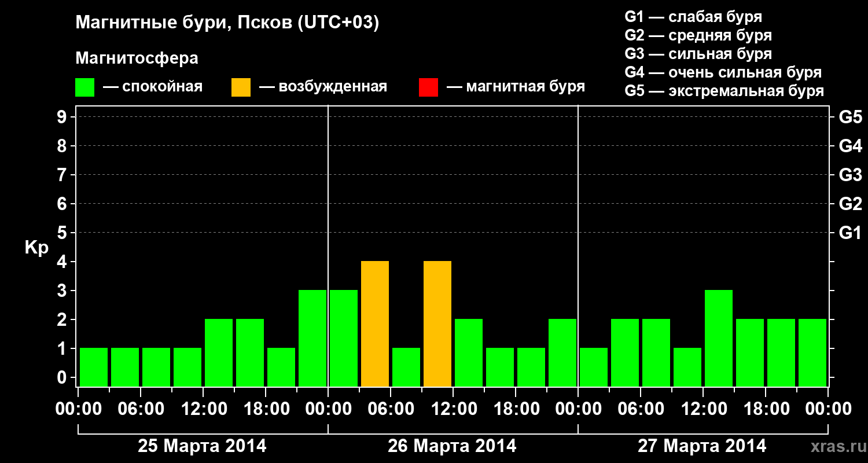Image resolution: width=868 pixels, height=463 pixels.
Task: Click the G3 label on the right axis
Action: (850, 175)
